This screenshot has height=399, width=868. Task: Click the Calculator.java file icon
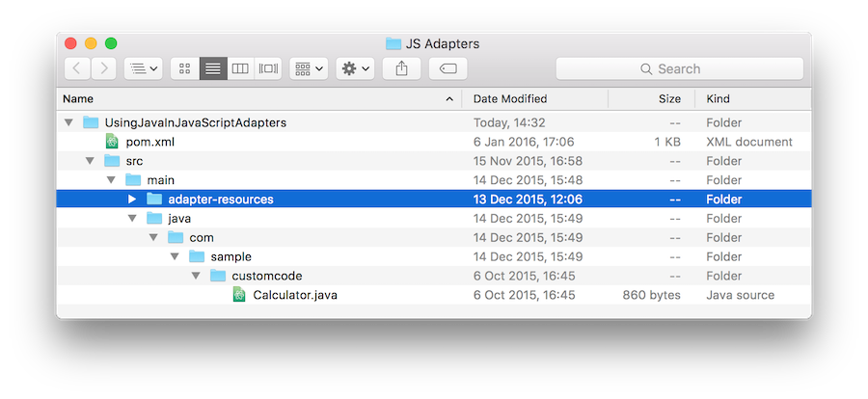pyautogui.click(x=239, y=295)
